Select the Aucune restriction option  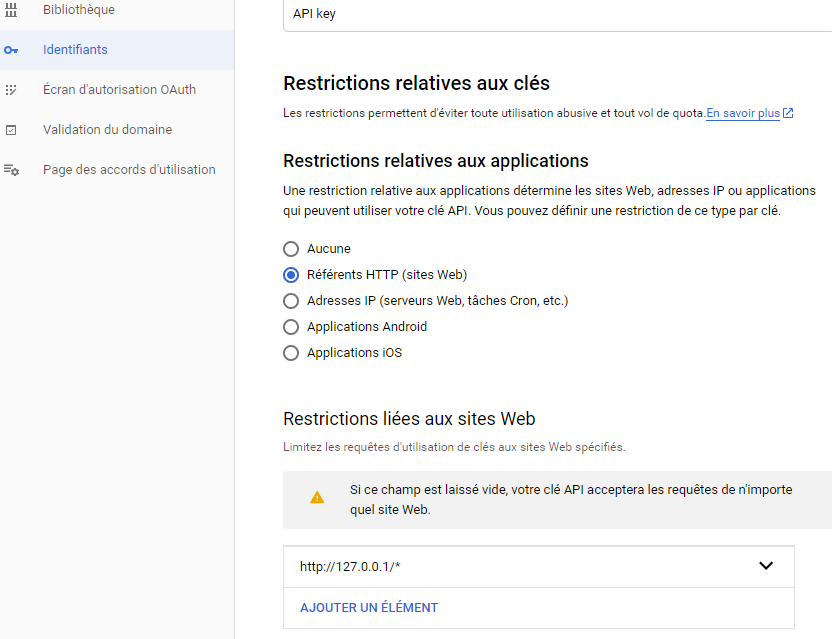tap(291, 249)
